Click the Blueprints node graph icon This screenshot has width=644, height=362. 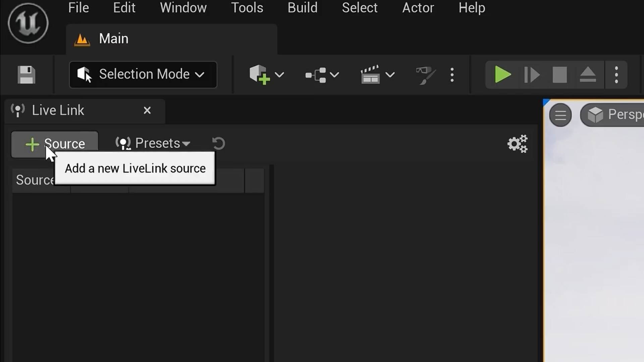click(316, 75)
